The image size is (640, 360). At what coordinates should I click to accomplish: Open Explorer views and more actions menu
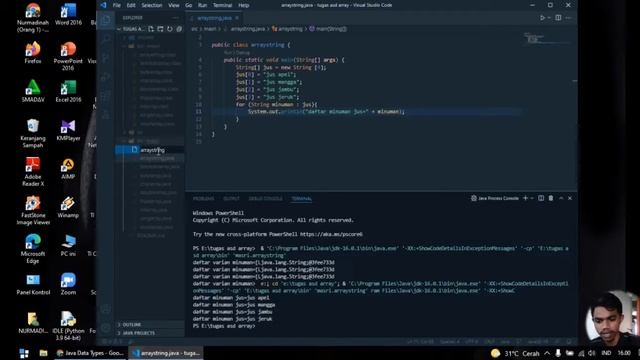tap(176, 18)
